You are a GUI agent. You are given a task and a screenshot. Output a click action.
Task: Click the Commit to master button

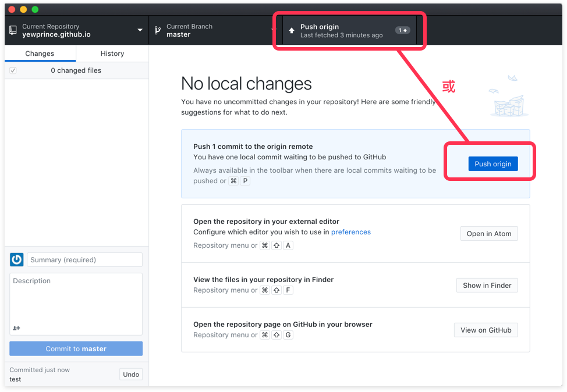coord(76,348)
